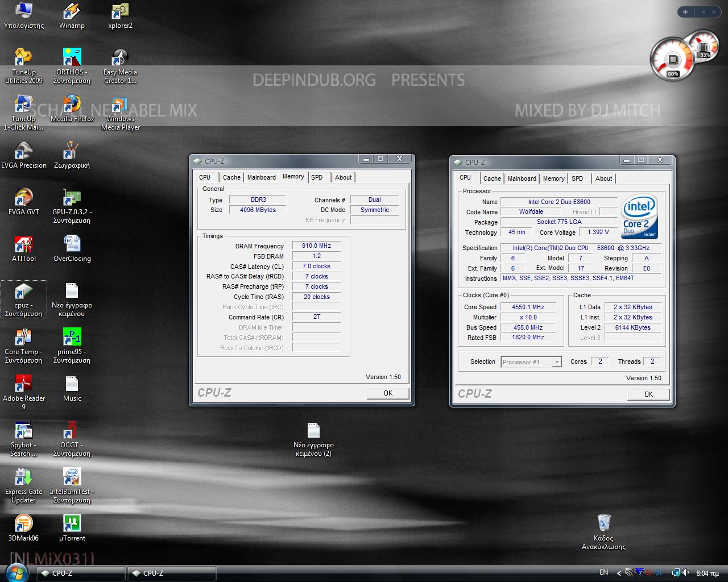
Task: Switch to Memory tab in processor CPU-Z window
Action: coord(553,178)
